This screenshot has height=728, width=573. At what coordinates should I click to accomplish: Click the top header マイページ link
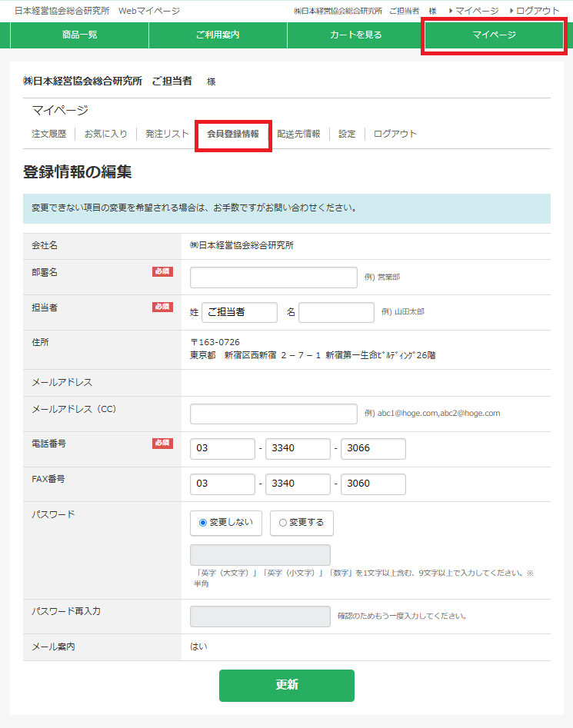click(x=477, y=11)
